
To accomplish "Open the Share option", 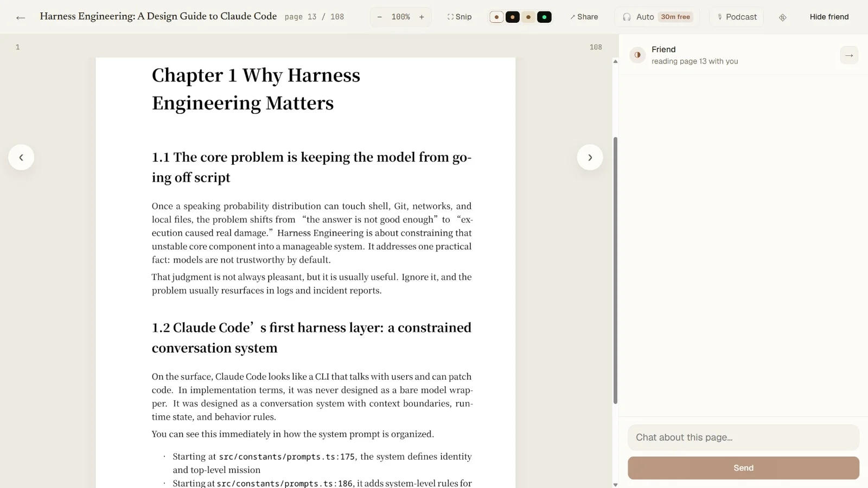I will coord(584,17).
